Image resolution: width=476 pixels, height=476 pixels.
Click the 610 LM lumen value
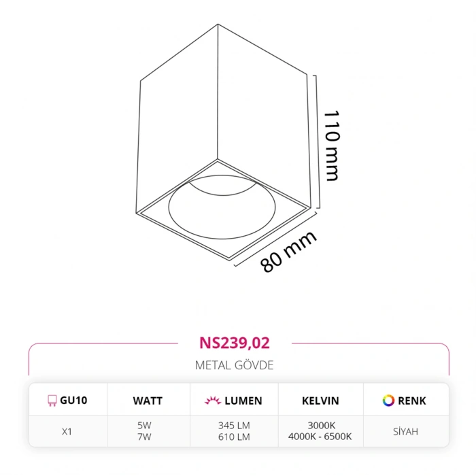tap(234, 437)
